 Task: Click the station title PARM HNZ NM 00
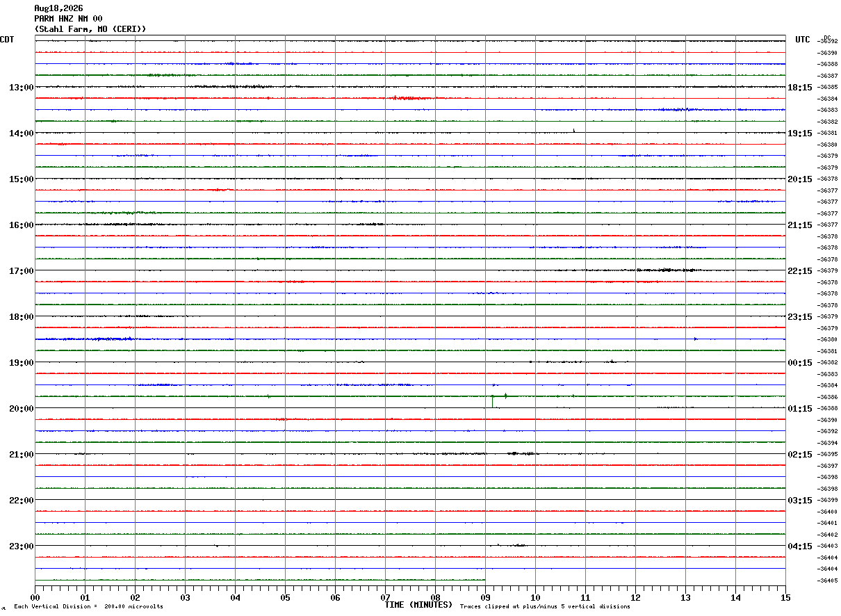68,19
